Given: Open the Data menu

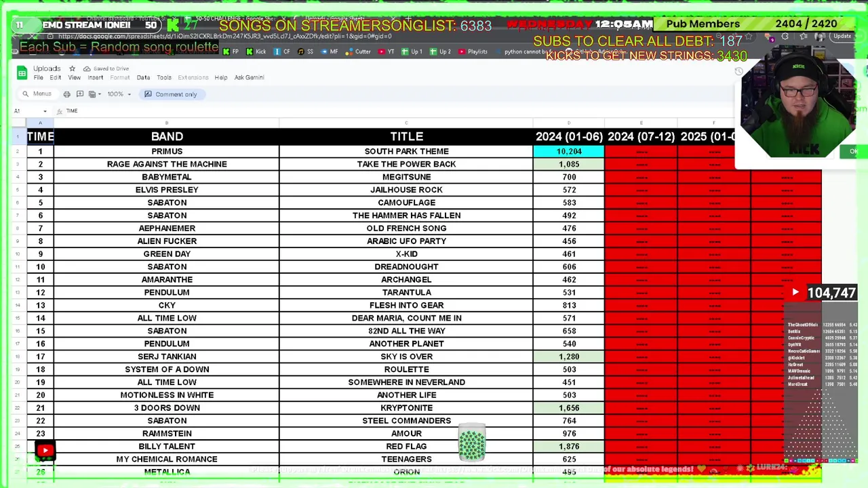Looking at the screenshot, I should point(143,78).
